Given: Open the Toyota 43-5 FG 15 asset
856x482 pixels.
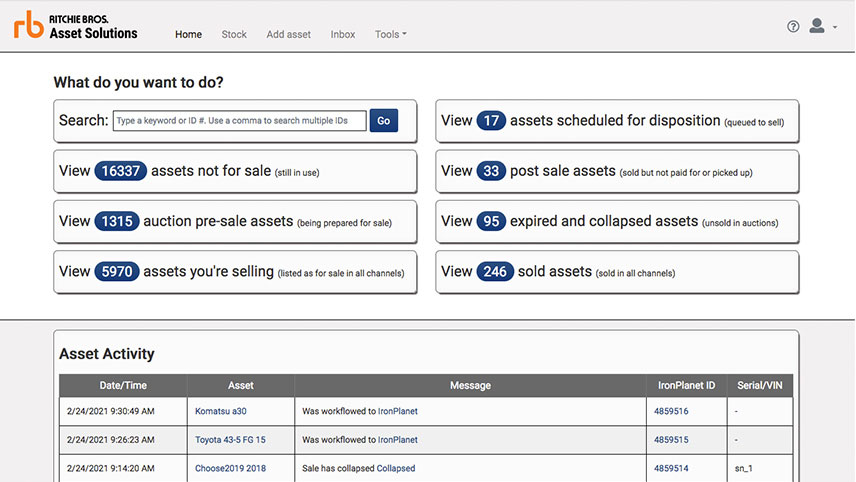Looking at the screenshot, I should tap(230, 439).
